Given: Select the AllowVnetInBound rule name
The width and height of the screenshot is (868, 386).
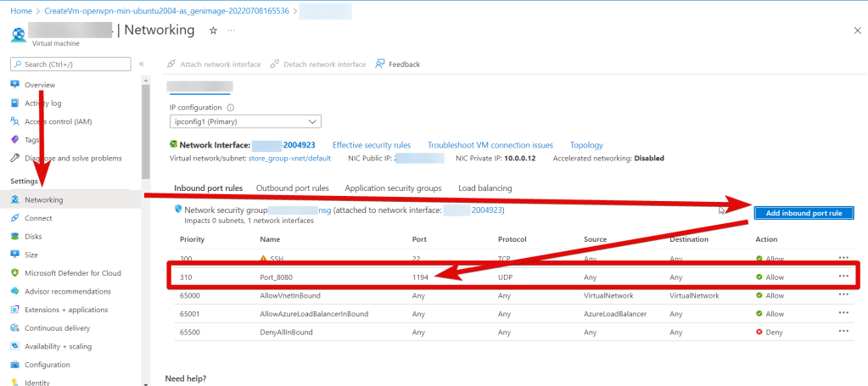Looking at the screenshot, I should (x=290, y=296).
